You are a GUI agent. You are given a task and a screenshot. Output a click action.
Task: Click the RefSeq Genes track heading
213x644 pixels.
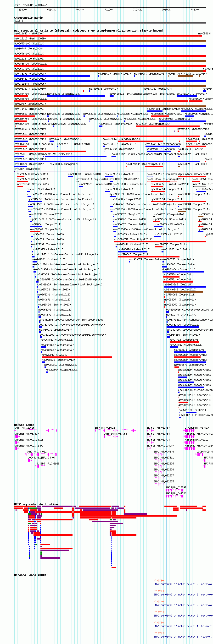[x=24, y=425]
